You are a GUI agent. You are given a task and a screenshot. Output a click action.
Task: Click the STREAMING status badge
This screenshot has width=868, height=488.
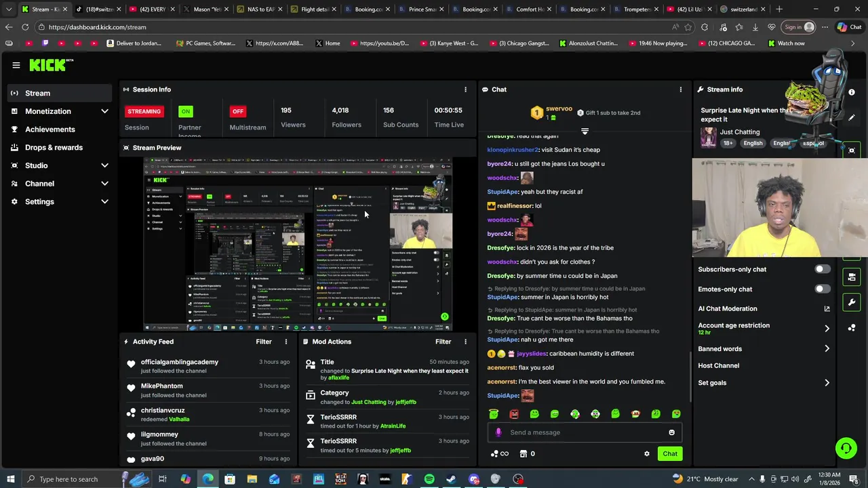pos(144,111)
